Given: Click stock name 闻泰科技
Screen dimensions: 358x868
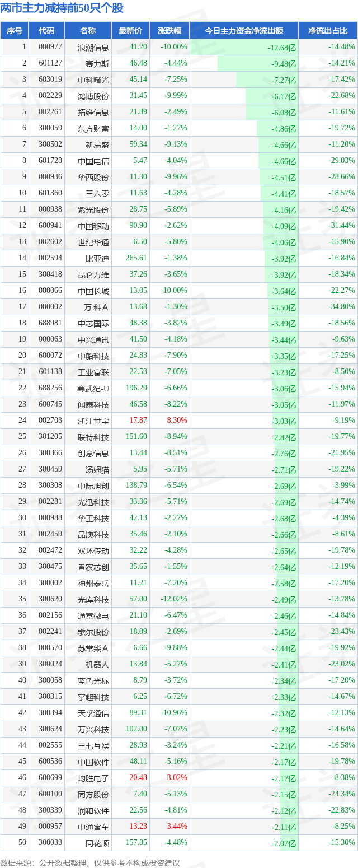Looking at the screenshot, I should coord(93,404).
